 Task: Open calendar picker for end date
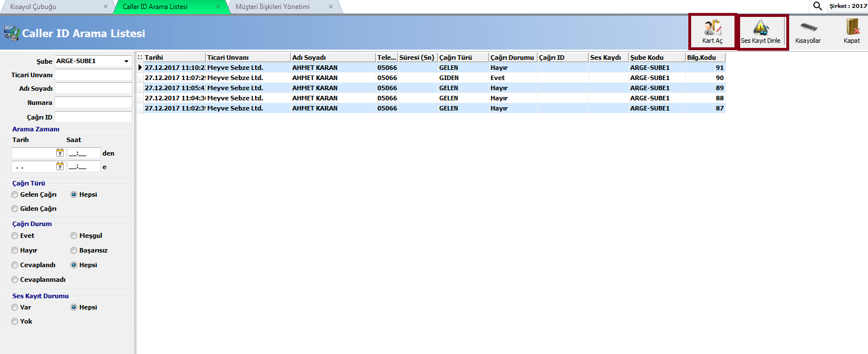(60, 166)
